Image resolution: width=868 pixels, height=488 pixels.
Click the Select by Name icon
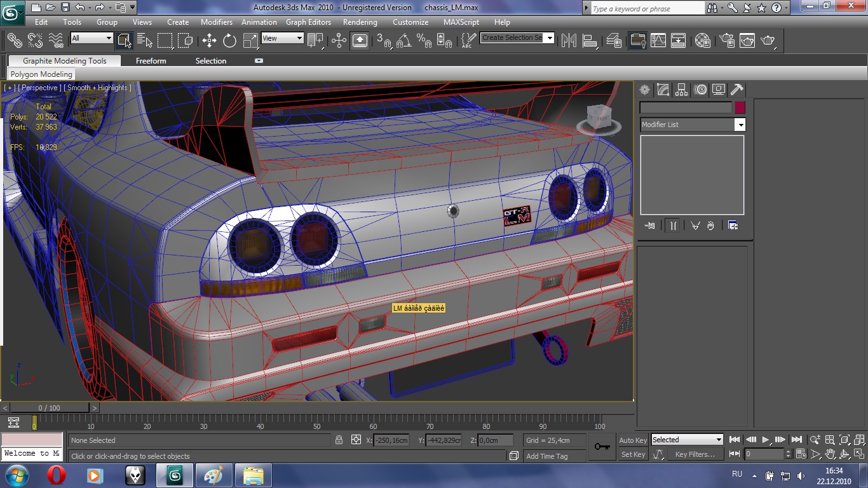coord(144,41)
